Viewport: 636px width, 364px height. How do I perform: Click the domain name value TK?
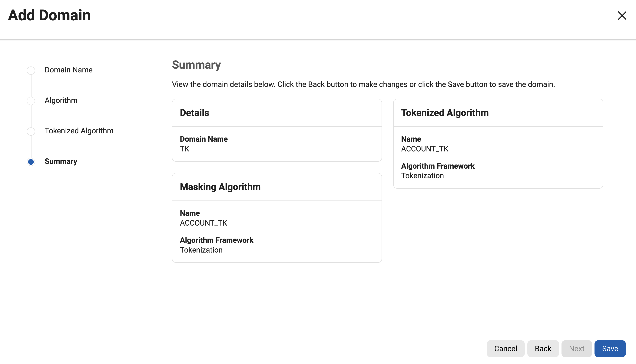coord(184,149)
